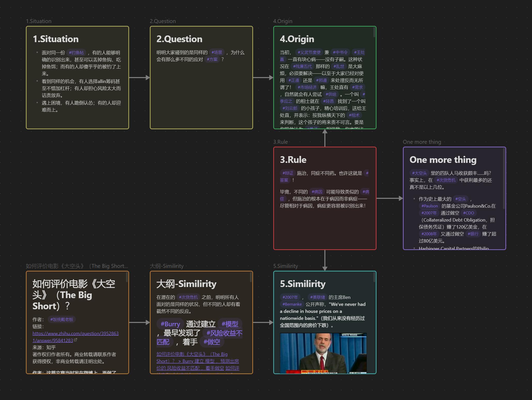Click the #做空 tag in 大纲-Similirity card
This screenshot has height=400, width=532.
212,342
